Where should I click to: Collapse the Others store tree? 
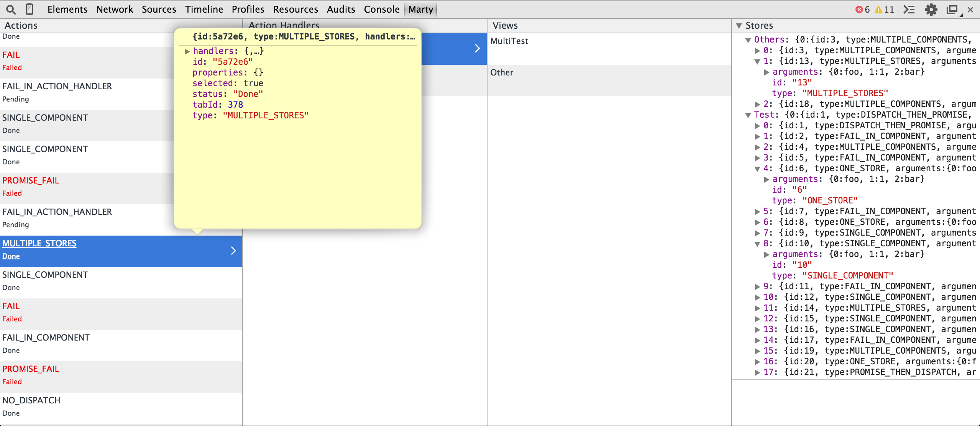point(748,40)
